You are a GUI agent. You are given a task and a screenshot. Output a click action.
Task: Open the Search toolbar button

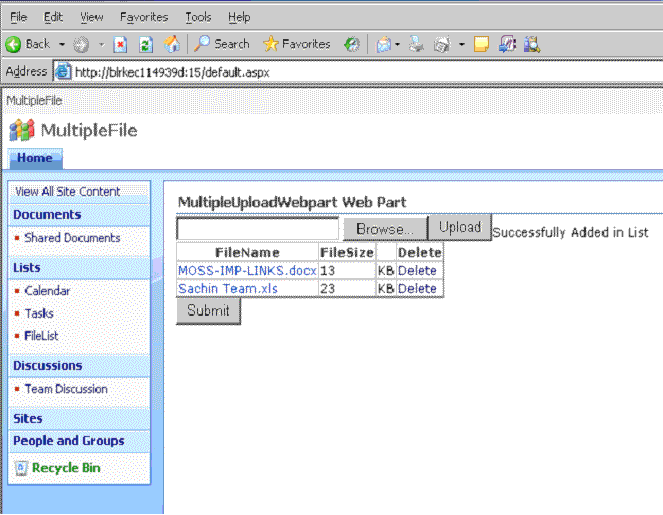222,44
